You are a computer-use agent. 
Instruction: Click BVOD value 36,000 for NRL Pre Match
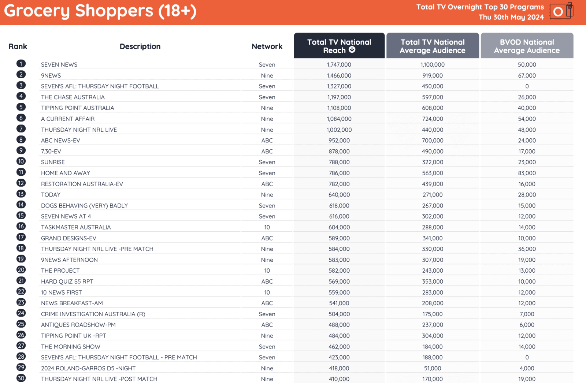[x=527, y=249]
